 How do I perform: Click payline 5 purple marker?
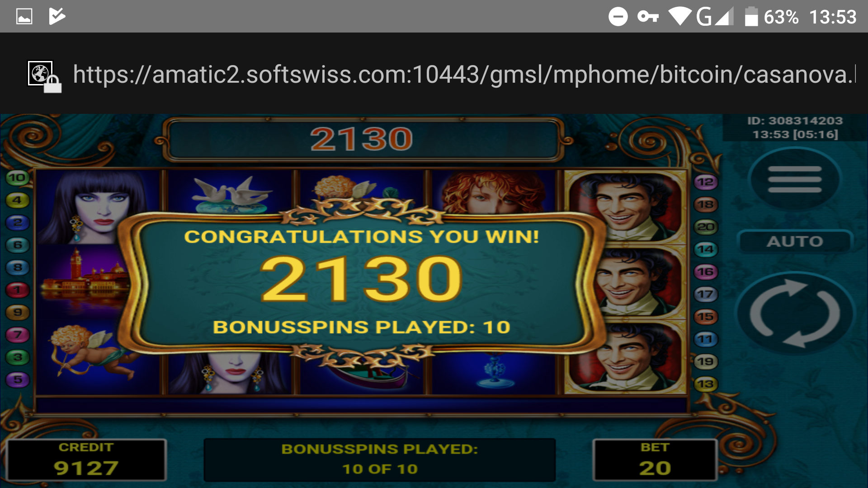pos(17,380)
